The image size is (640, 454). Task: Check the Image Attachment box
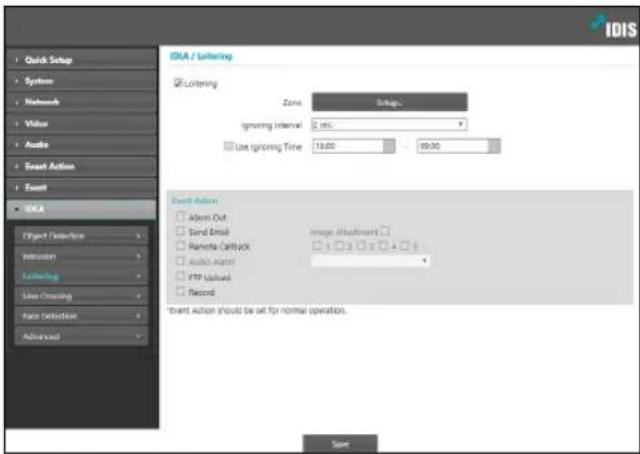point(385,231)
